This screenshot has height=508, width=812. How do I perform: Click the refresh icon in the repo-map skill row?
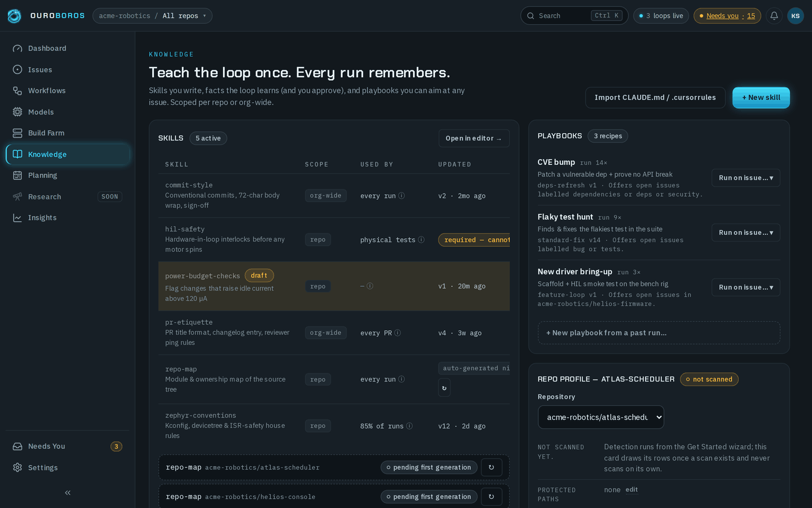pyautogui.click(x=444, y=388)
